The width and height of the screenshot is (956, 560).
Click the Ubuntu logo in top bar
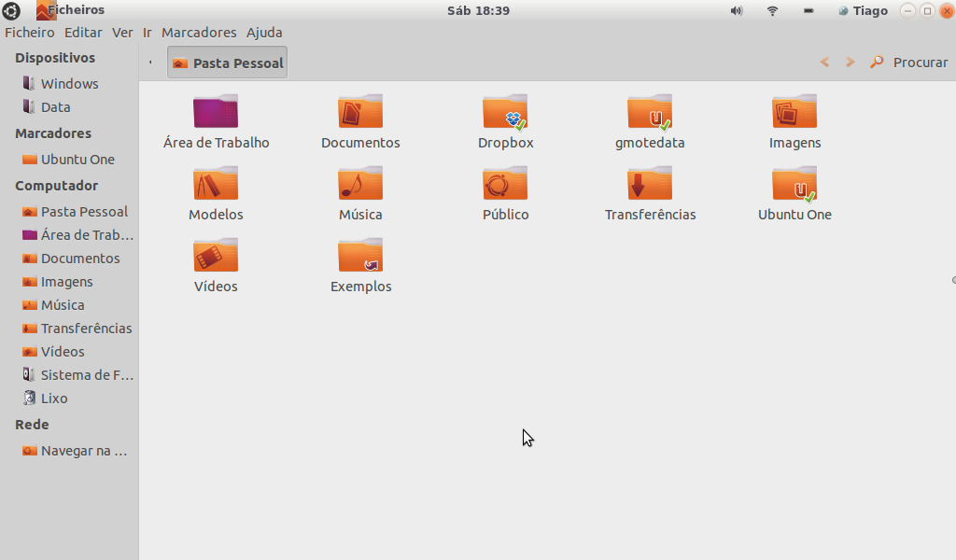(x=11, y=10)
